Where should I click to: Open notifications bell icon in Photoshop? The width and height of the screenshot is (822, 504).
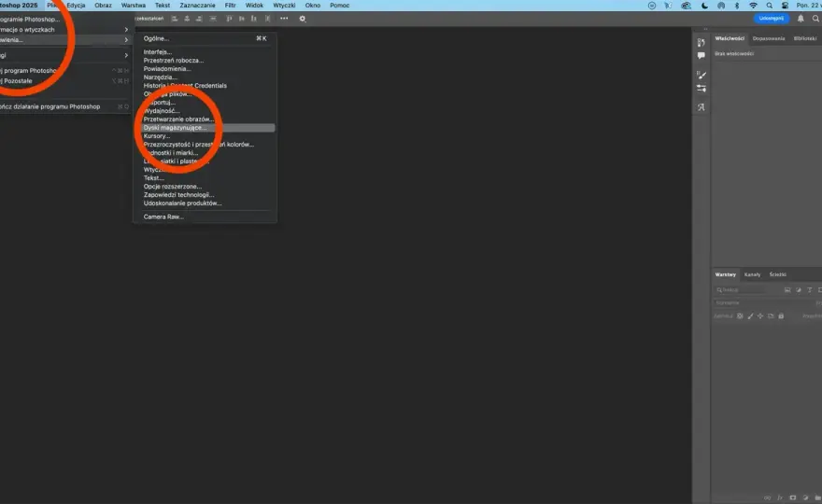(801, 19)
